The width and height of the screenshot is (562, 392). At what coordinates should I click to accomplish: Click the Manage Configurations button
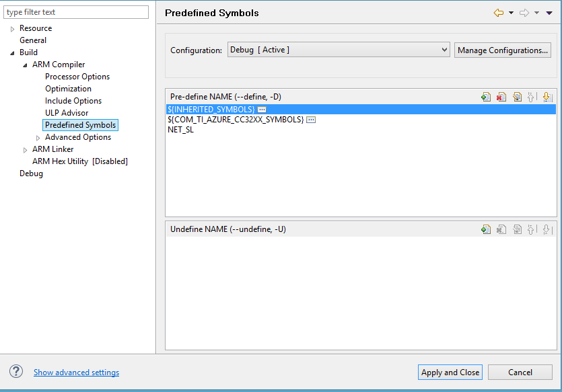(x=502, y=50)
